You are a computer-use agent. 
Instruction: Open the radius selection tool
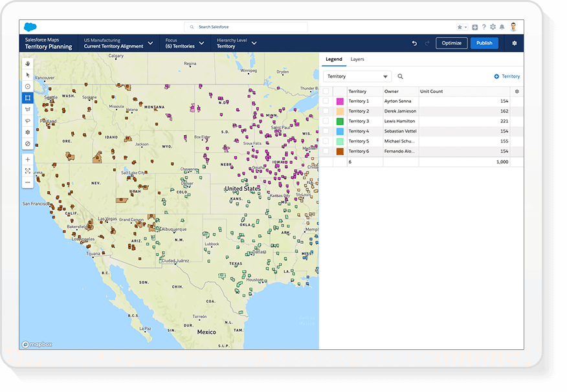click(x=27, y=86)
